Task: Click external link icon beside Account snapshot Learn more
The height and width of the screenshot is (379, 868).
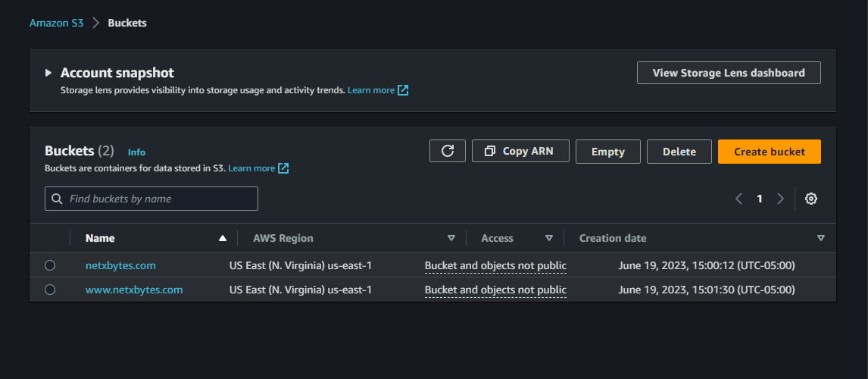Action: tap(403, 90)
